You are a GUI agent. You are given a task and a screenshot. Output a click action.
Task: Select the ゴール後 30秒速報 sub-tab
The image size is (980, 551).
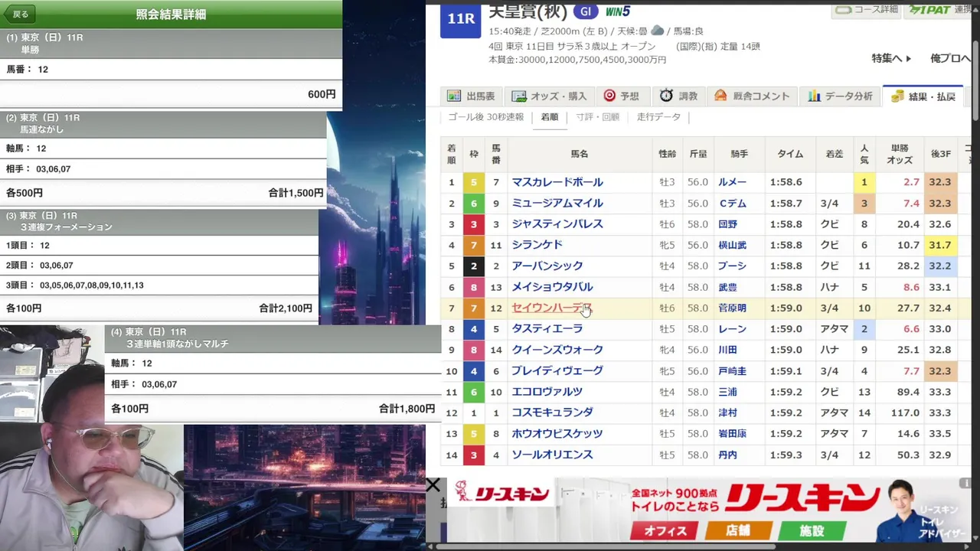pos(485,117)
